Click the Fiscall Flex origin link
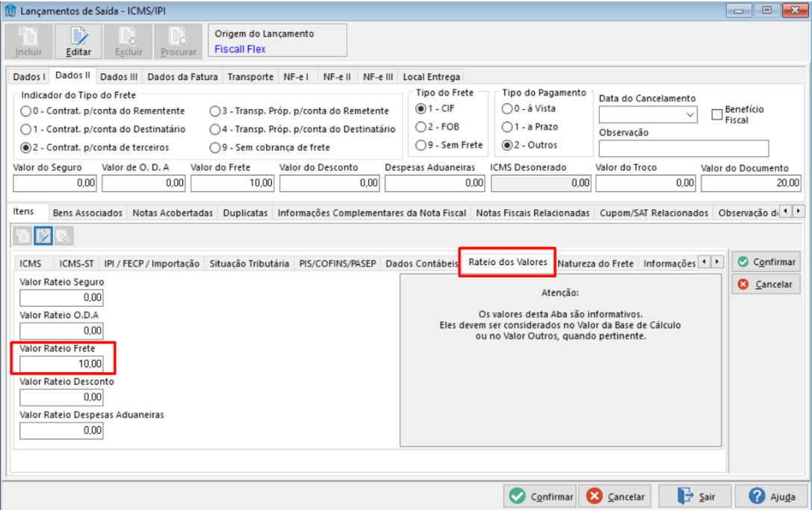The height and width of the screenshot is (510, 812). [x=240, y=49]
